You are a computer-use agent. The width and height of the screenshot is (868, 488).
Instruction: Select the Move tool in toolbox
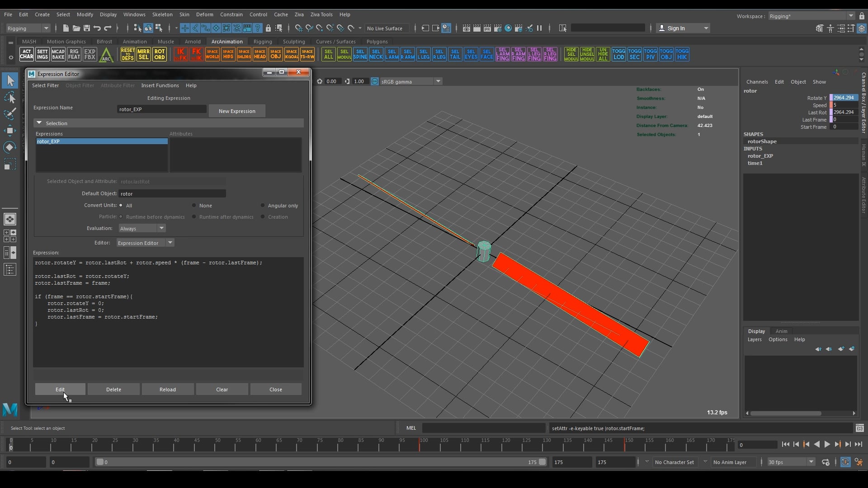click(x=10, y=131)
